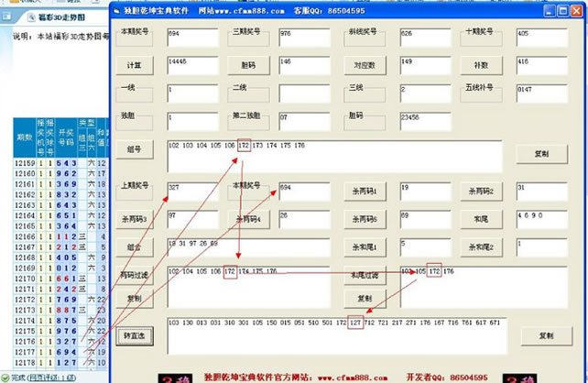Click the 杀和尾2 button
Screen dimensions: 588x383
click(480, 246)
